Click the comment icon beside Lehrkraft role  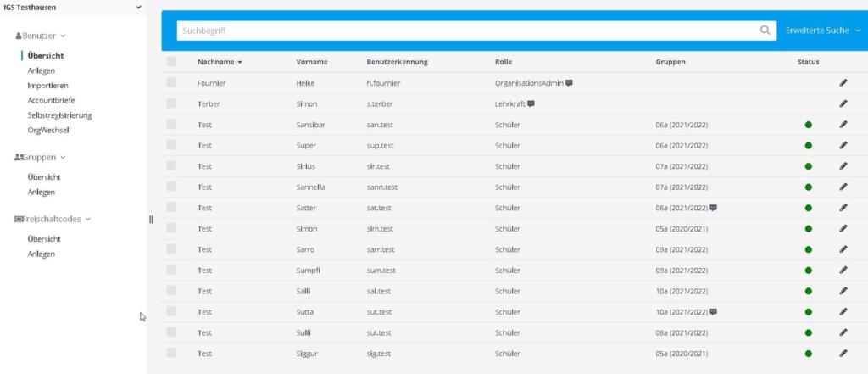[x=531, y=103]
